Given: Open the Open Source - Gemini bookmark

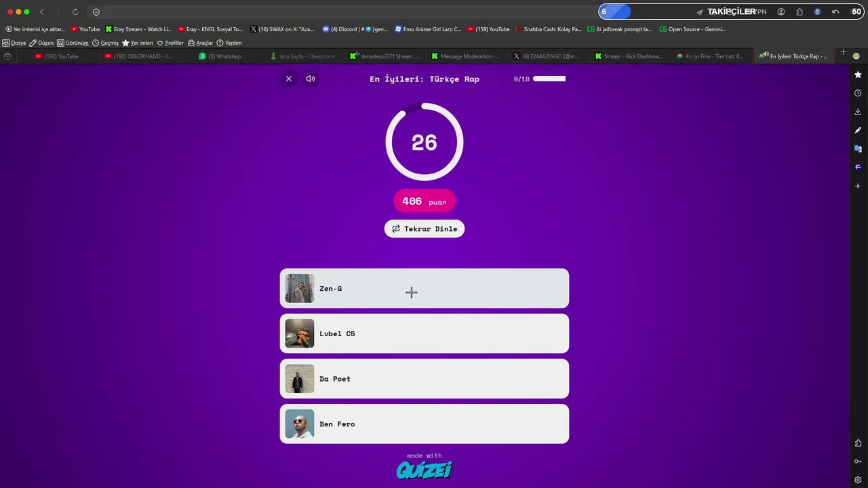Looking at the screenshot, I should [693, 29].
